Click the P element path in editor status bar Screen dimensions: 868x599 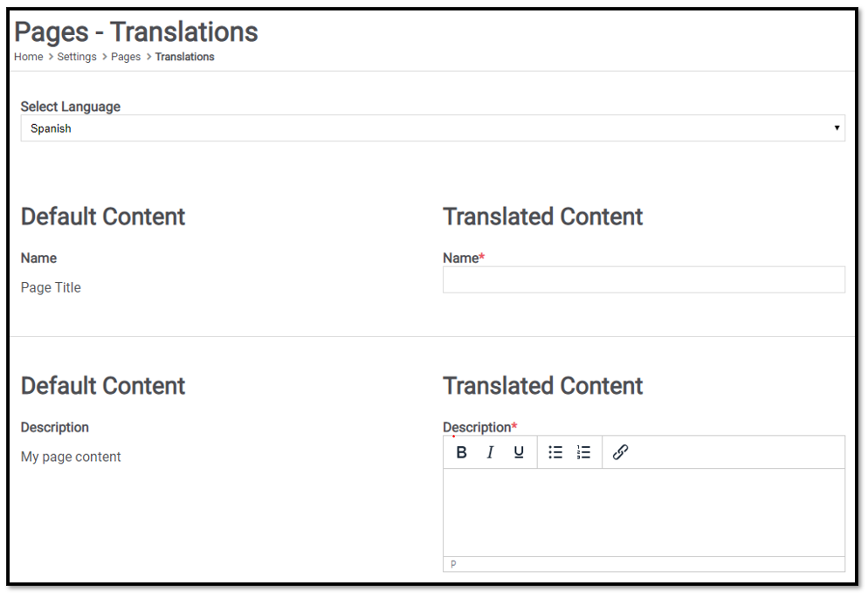pyautogui.click(x=453, y=564)
